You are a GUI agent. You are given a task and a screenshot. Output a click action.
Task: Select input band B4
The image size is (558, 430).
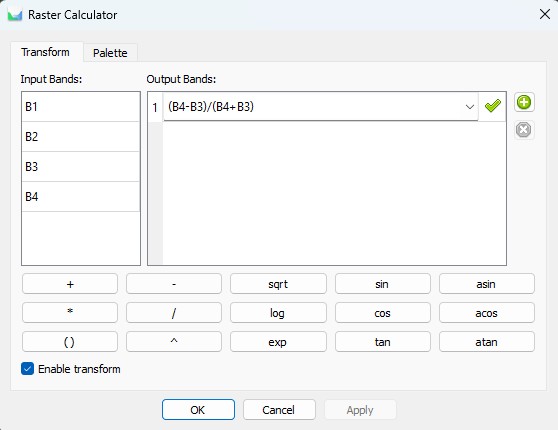coord(81,196)
